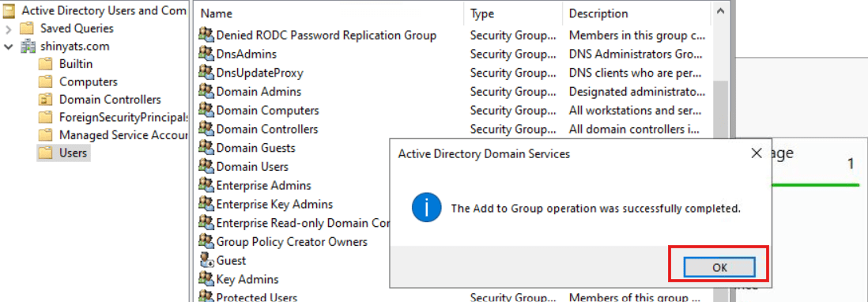Click the Managed Service Accounts folder icon
The height and width of the screenshot is (302, 868).
[x=45, y=135]
